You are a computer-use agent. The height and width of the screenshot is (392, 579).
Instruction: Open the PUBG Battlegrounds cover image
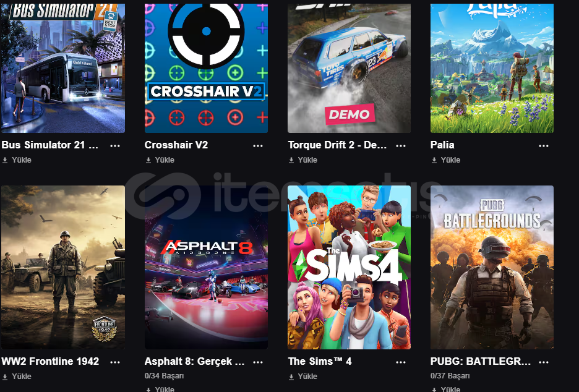[492, 267]
